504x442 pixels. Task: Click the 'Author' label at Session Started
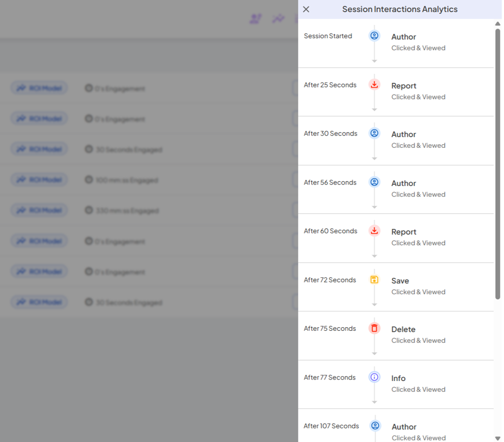(x=404, y=37)
